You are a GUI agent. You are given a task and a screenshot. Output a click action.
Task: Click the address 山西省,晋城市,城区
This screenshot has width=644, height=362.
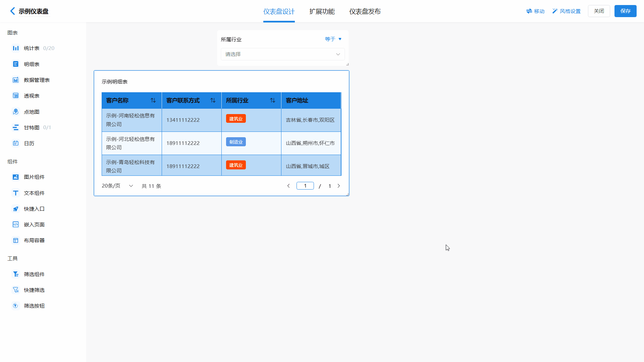click(308, 166)
